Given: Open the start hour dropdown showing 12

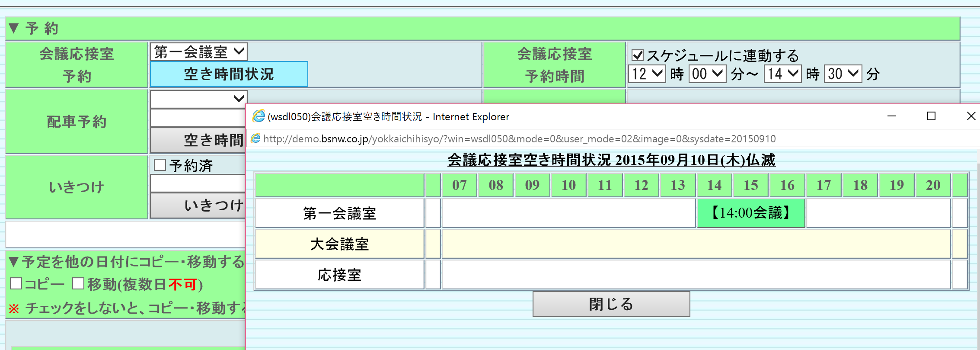Looking at the screenshot, I should point(647,74).
